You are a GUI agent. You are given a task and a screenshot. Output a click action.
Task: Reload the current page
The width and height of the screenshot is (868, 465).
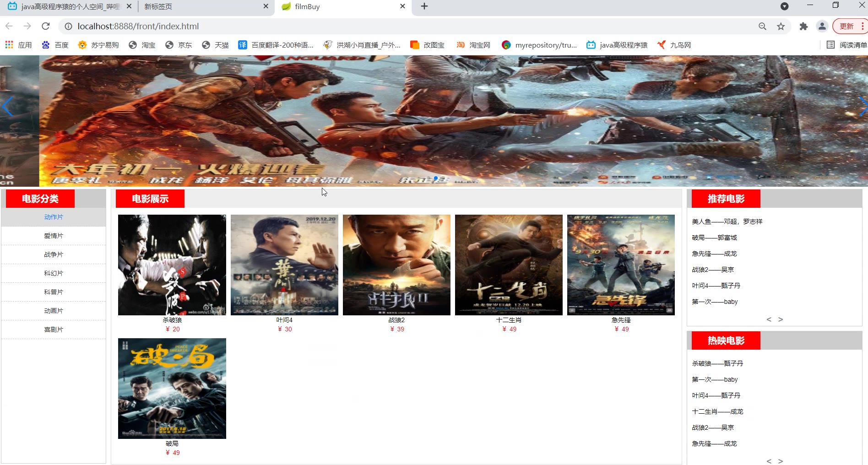[46, 26]
